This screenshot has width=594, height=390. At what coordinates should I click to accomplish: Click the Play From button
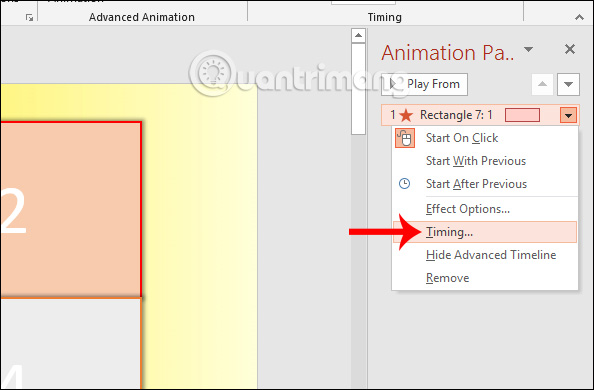pos(425,84)
